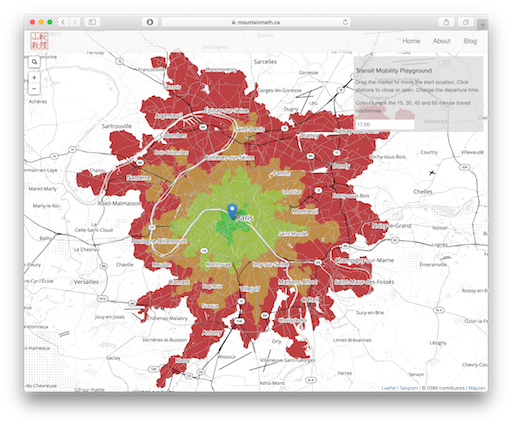This screenshot has height=426, width=512.
Task: Zoom out with the minus map control
Action: pos(34,89)
